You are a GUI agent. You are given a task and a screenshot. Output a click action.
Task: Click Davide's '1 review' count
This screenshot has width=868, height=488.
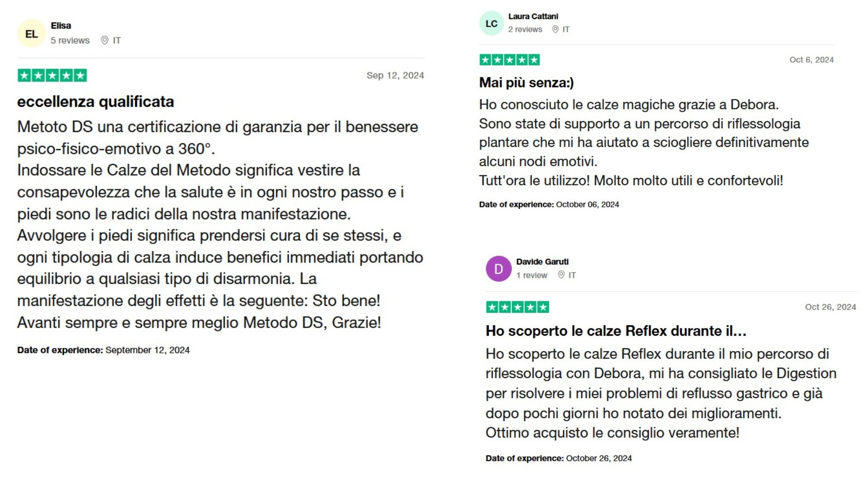pos(532,275)
